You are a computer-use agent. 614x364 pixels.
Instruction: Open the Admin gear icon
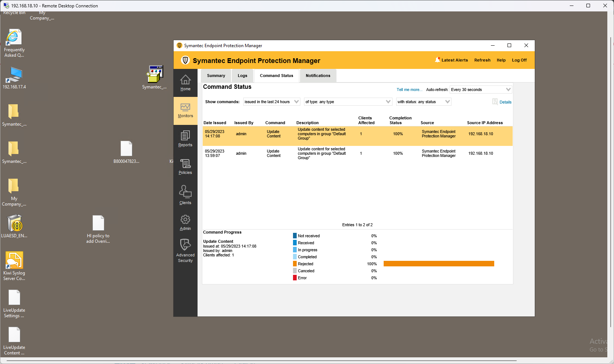[x=185, y=220]
